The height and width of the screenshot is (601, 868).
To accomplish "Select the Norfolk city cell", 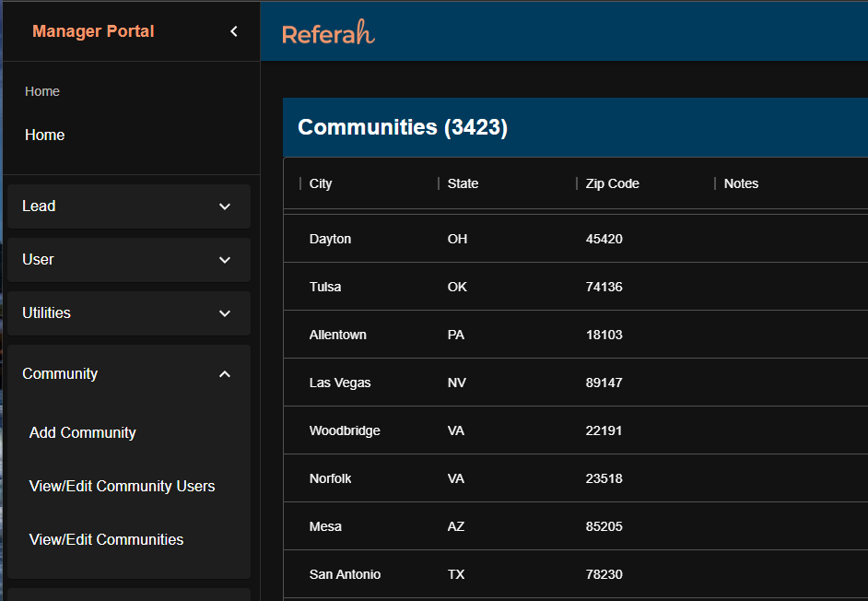I will click(330, 478).
